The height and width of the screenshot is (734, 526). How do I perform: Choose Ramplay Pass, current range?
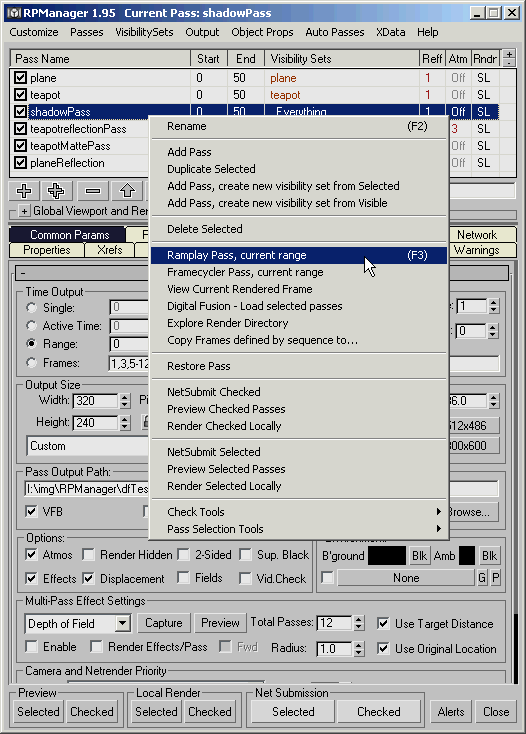click(x=299, y=255)
